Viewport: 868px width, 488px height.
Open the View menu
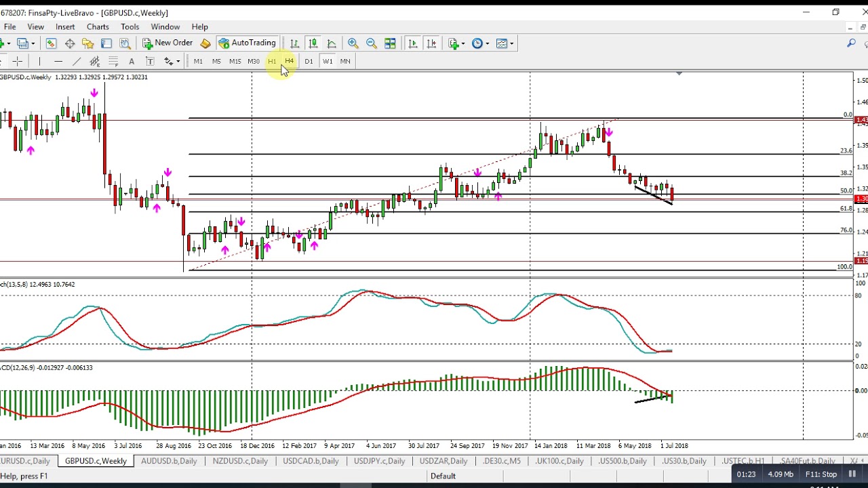(35, 27)
